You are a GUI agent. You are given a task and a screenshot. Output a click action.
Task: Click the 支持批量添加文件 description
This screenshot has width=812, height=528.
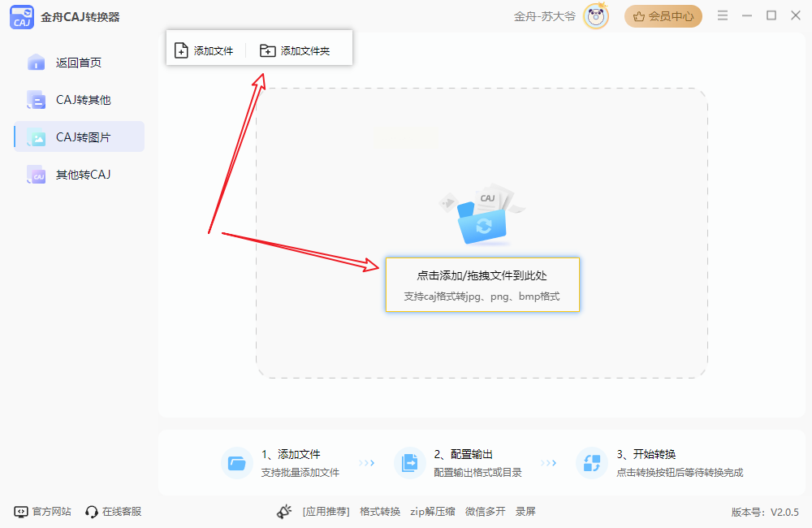click(300, 473)
